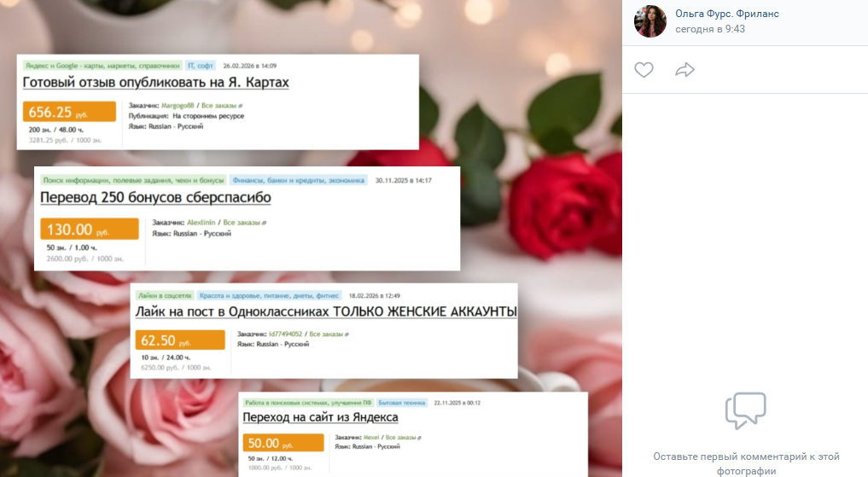The image size is (868, 477).
Task: Open Ольга Фурс profile avatar
Action: point(650,21)
